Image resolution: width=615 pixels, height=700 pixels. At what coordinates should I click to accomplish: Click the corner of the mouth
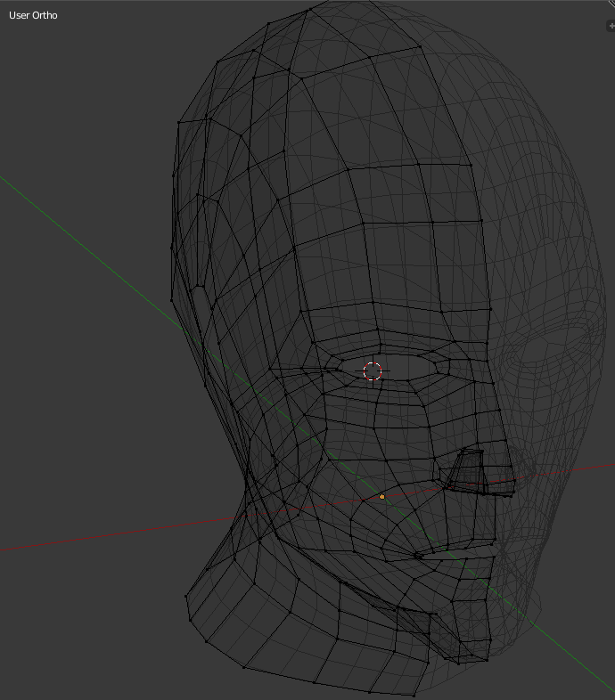point(417,557)
